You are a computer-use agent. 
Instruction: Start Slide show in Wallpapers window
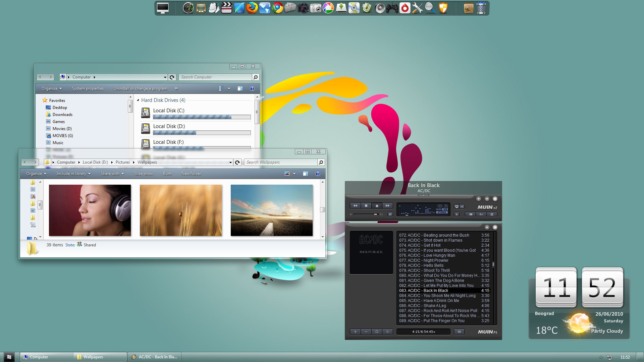coord(144,174)
